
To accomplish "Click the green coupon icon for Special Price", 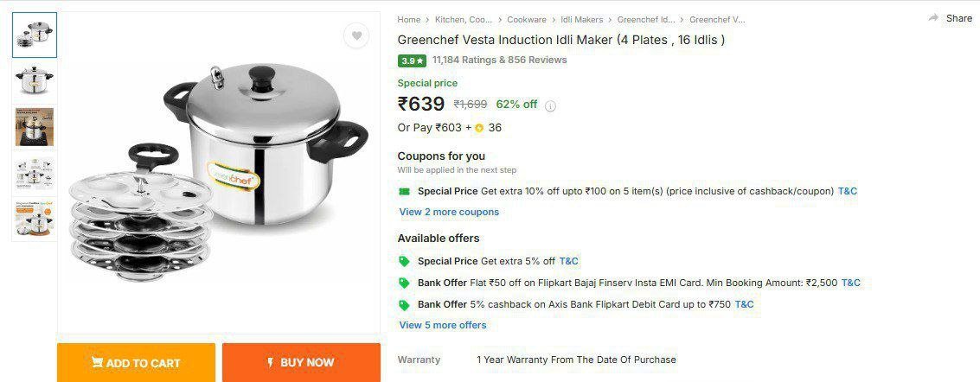I will (404, 191).
